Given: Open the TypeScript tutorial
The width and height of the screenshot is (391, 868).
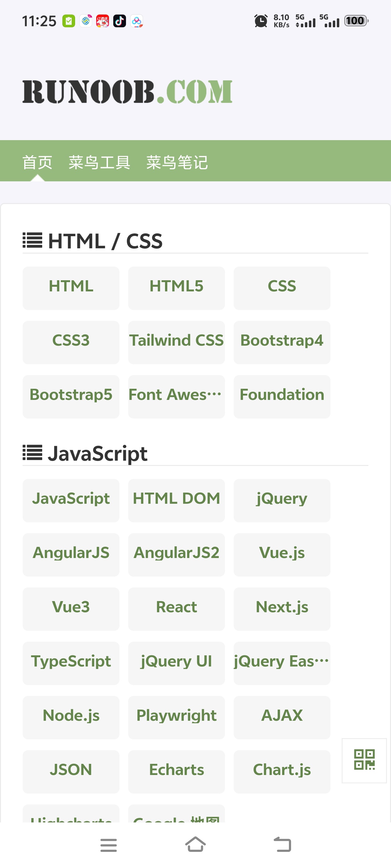Looking at the screenshot, I should (71, 663).
